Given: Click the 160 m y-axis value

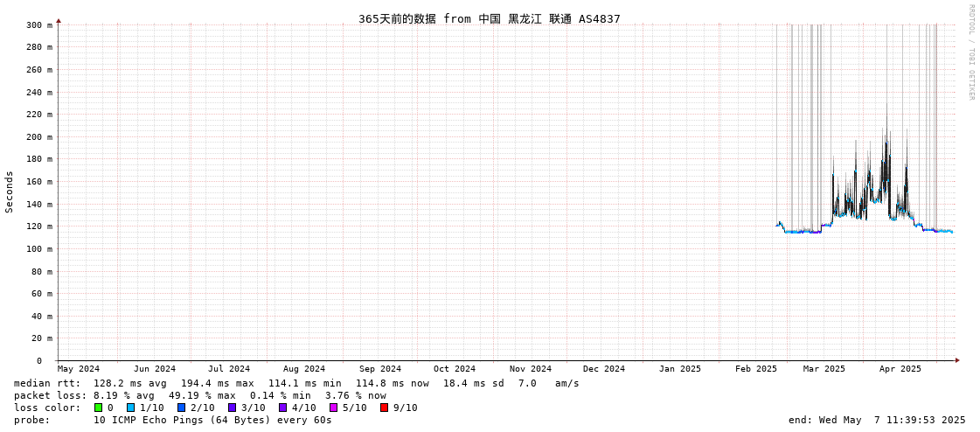Looking at the screenshot, I should click(39, 182).
